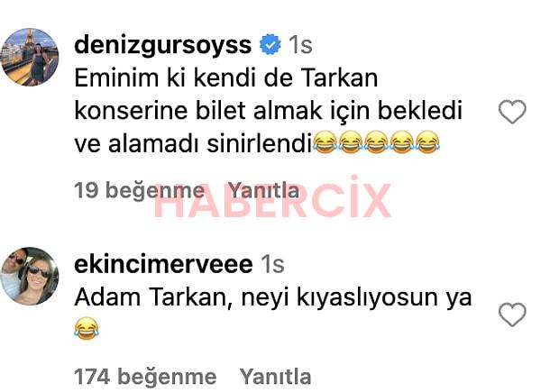Click the 1s timestamp on ekincimerveee comment
Image resolution: width=541 pixels, height=392 pixels.
pyautogui.click(x=272, y=264)
